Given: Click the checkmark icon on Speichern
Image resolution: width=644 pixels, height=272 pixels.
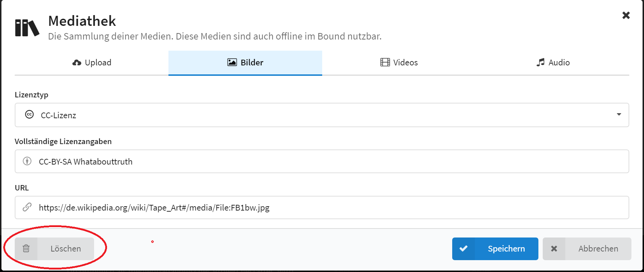Looking at the screenshot, I should pos(463,249).
